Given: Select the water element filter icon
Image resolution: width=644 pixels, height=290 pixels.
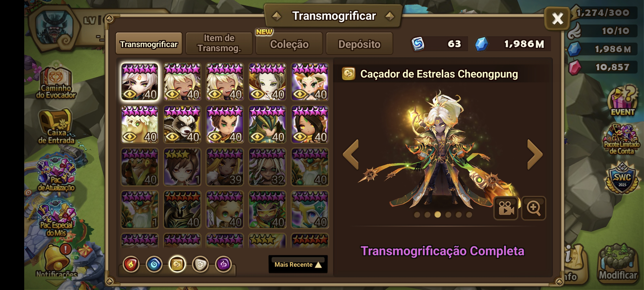Looking at the screenshot, I should [154, 264].
